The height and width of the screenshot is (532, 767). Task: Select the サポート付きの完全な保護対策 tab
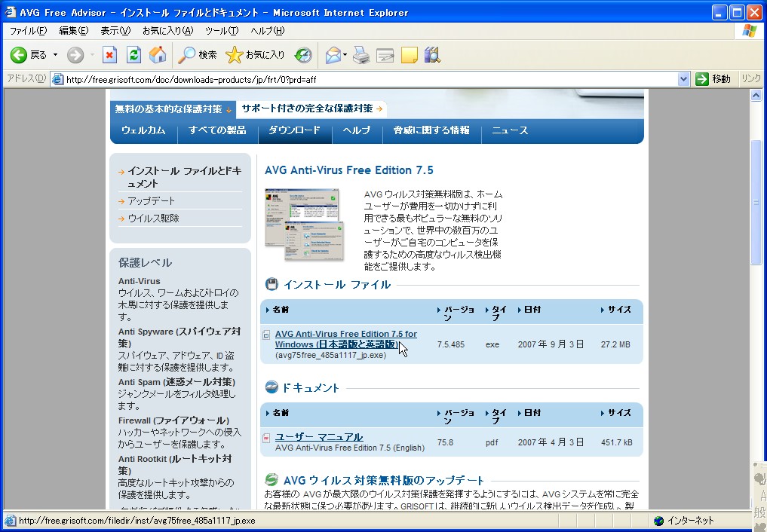pos(311,109)
